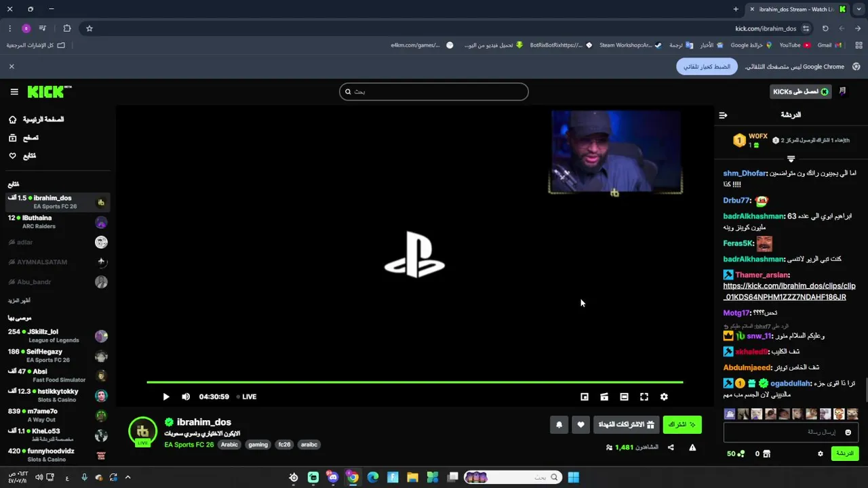The height and width of the screenshot is (488, 868).
Task: Mute the stream volume
Action: point(186,396)
